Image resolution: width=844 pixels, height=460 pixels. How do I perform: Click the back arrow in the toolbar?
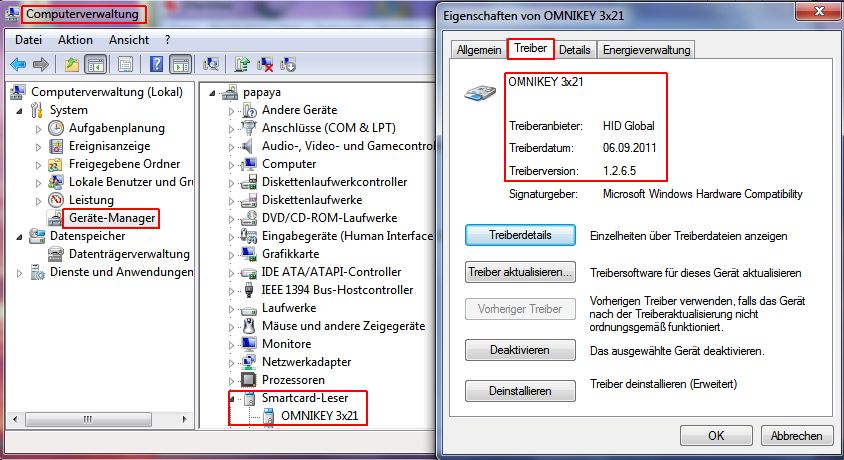coord(18,65)
